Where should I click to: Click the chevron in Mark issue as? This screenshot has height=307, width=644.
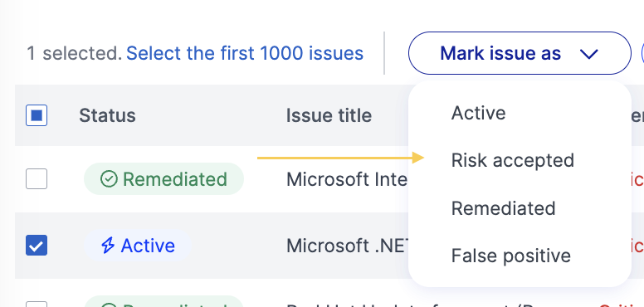click(x=588, y=54)
